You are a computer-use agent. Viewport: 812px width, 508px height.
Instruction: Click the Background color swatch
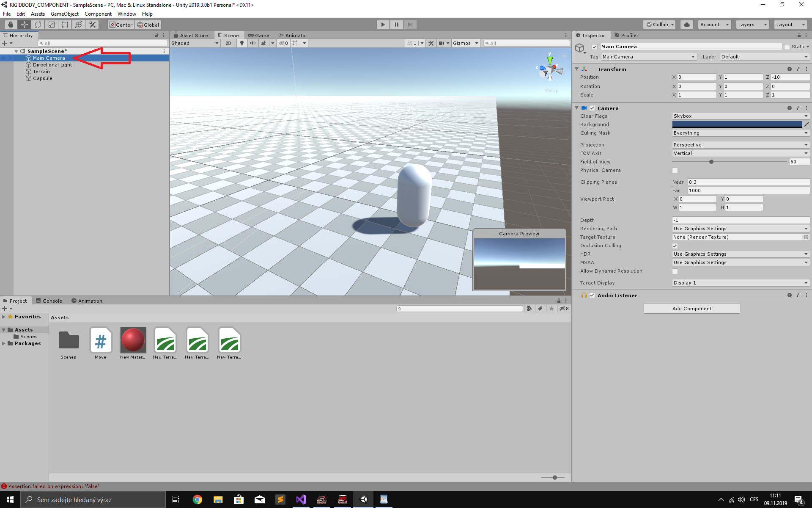[x=737, y=124]
